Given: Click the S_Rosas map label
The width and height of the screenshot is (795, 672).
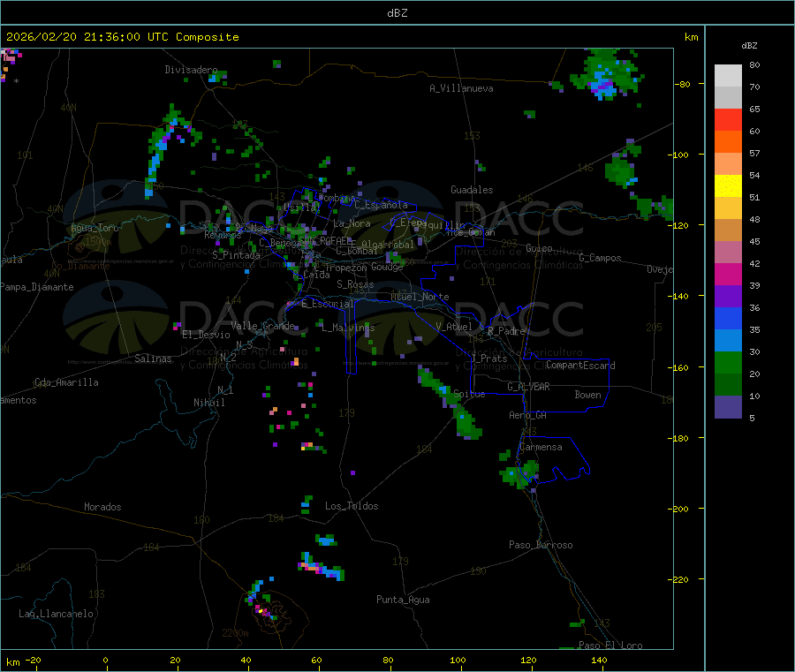Looking at the screenshot, I should click(x=355, y=284).
